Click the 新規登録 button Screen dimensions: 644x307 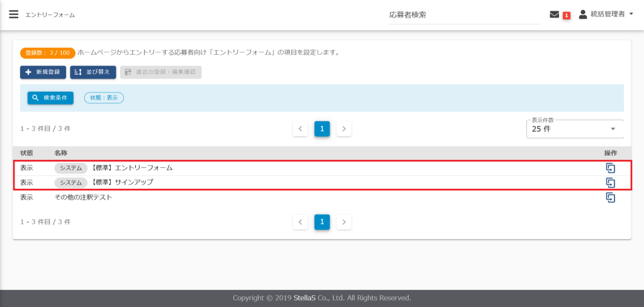click(43, 72)
